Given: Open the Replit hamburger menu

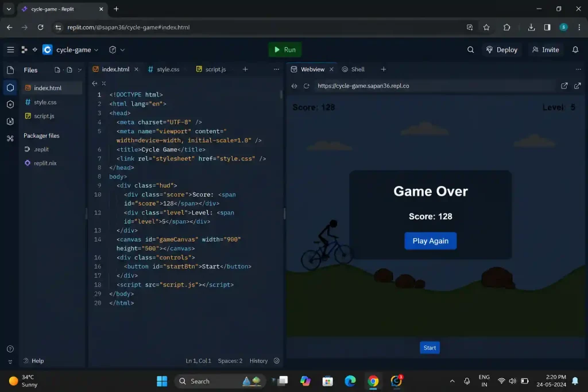Looking at the screenshot, I should click(x=10, y=49).
